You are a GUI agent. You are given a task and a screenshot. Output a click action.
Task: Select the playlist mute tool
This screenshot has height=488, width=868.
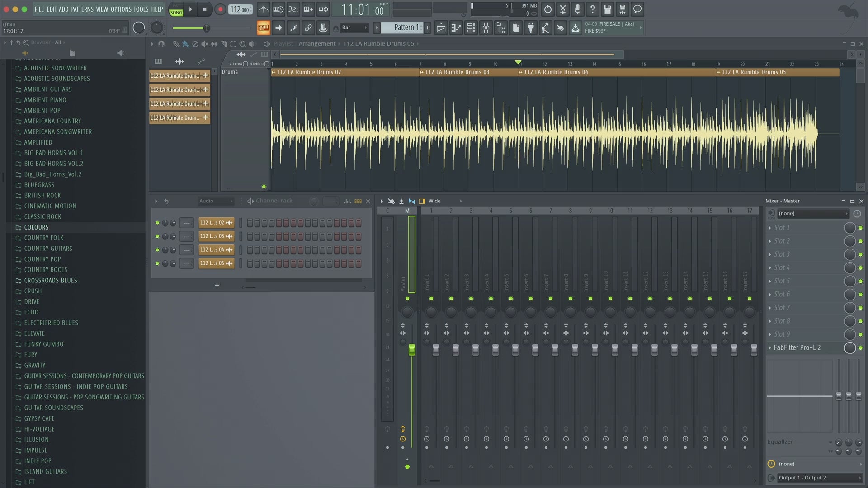[x=204, y=44]
